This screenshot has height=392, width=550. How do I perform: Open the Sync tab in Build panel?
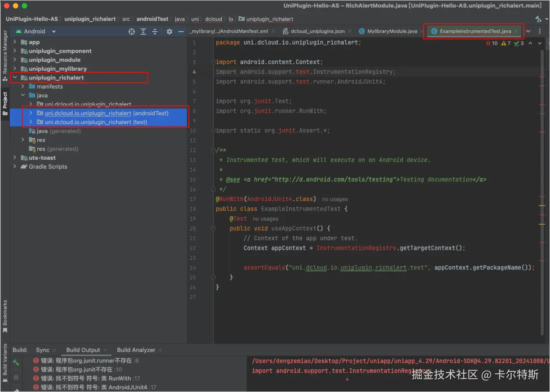(x=43, y=350)
